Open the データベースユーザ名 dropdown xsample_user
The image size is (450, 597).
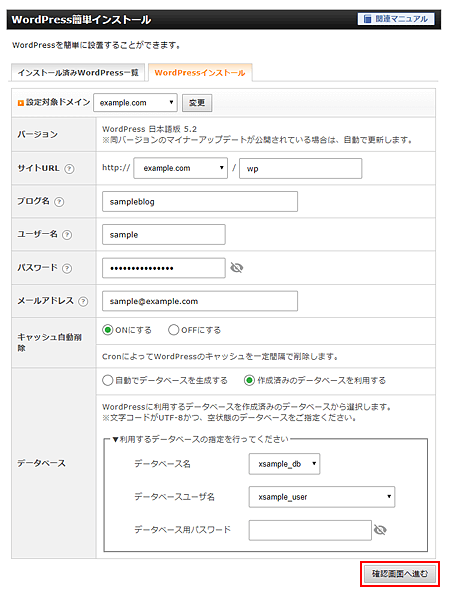[x=322, y=497]
